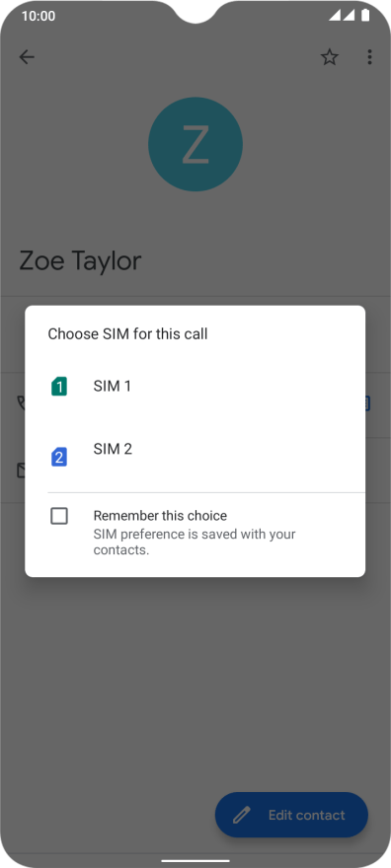Tap the SIM preference description text
The width and height of the screenshot is (391, 868).
pyautogui.click(x=195, y=542)
